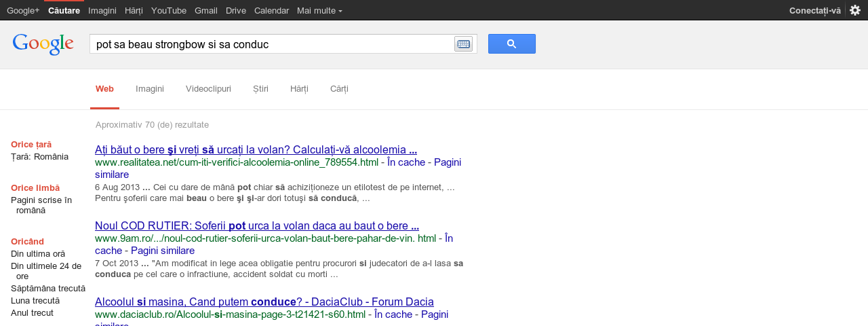
Task: Open Drive from the top bar
Action: tap(236, 10)
